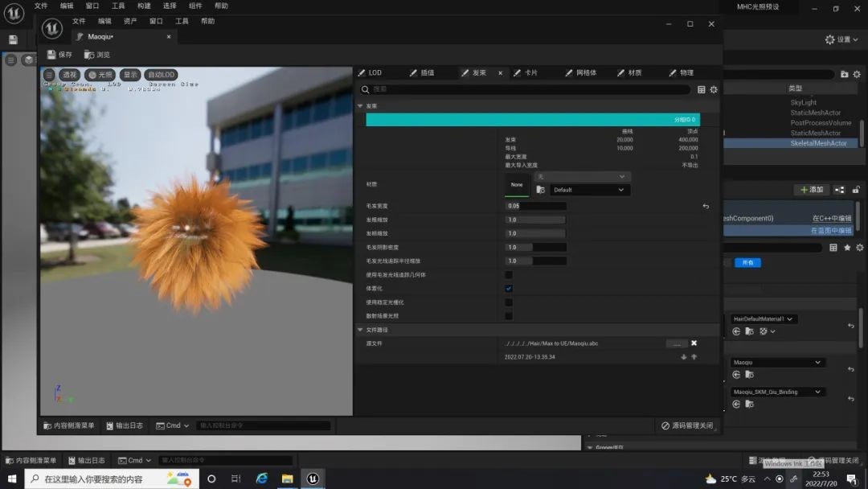Clear the source file path with the X icon
The height and width of the screenshot is (489, 868).
pyautogui.click(x=694, y=343)
